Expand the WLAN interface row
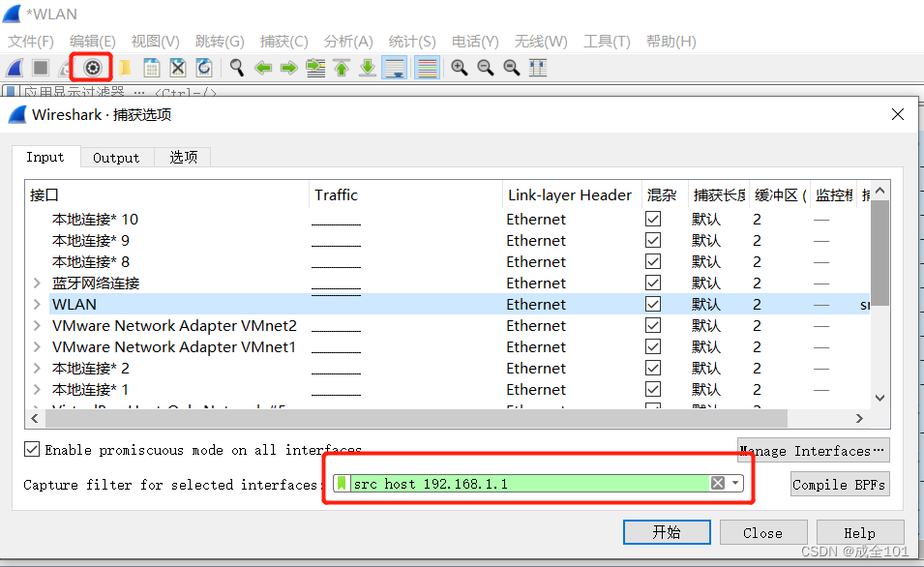924x567 pixels. point(37,304)
